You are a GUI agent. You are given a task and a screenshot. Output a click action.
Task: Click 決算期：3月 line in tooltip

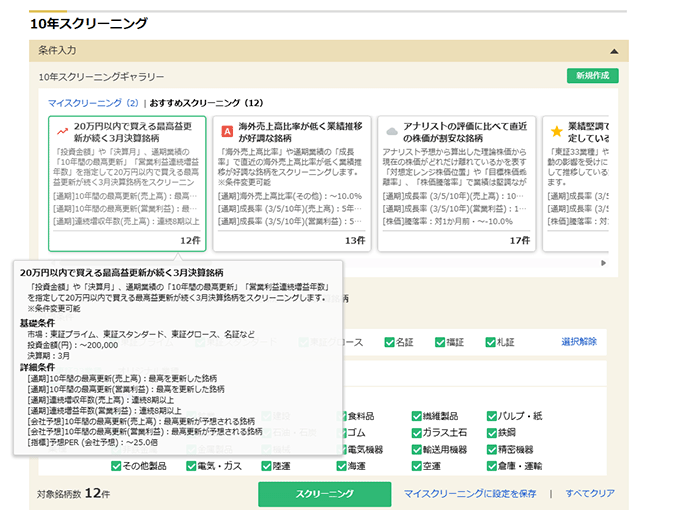[49, 356]
